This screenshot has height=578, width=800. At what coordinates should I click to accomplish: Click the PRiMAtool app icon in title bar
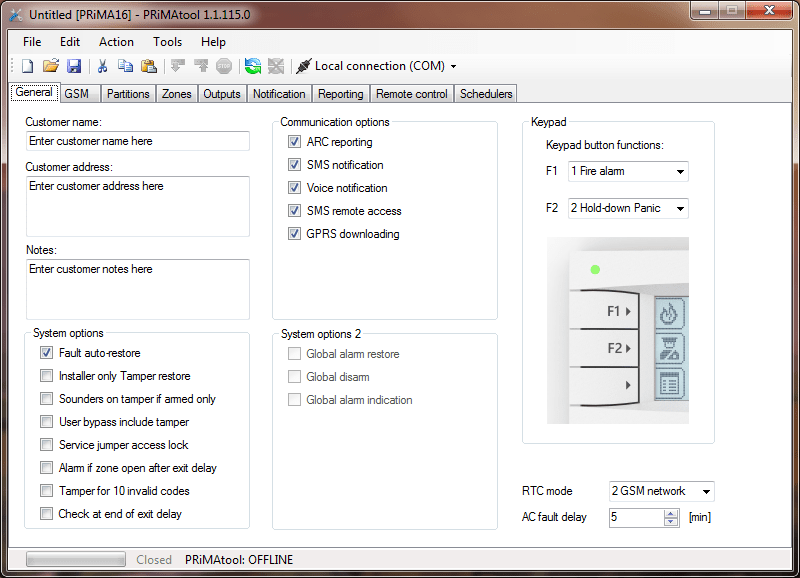(x=16, y=15)
